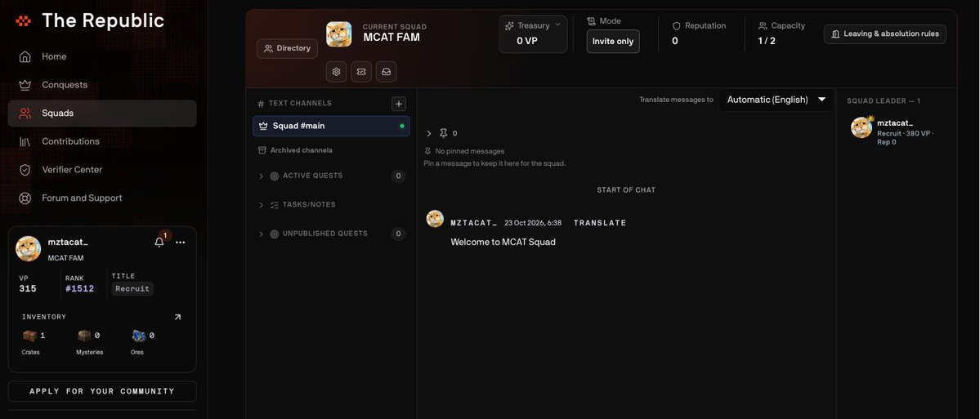Viewport: 980px width, 419px height.
Task: Click the squad leader mztacat_ avatar
Action: tap(861, 127)
